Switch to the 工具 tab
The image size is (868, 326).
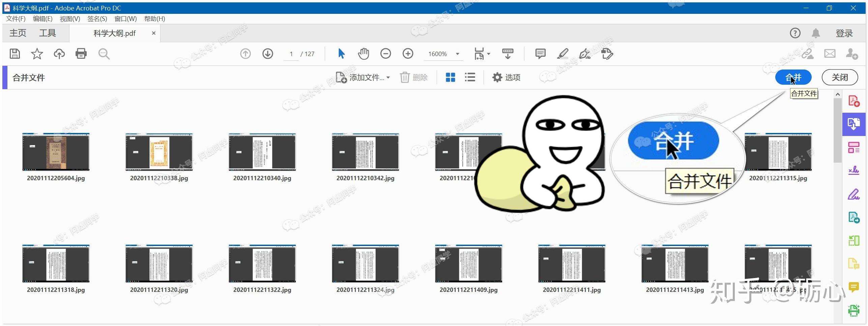47,33
